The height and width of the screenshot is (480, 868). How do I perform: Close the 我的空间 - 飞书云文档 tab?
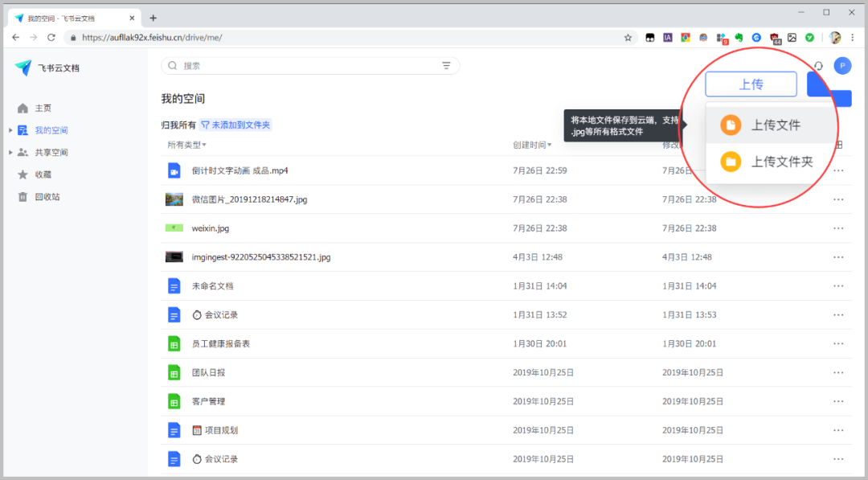pyautogui.click(x=132, y=18)
